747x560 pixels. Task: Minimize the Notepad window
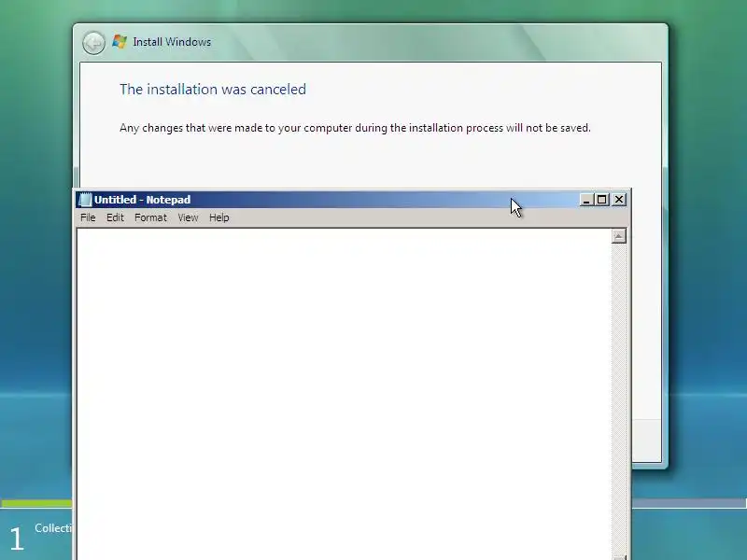(x=586, y=200)
